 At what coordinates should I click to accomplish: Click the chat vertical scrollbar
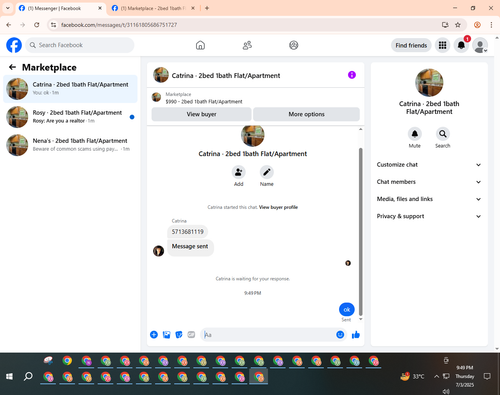(x=360, y=232)
